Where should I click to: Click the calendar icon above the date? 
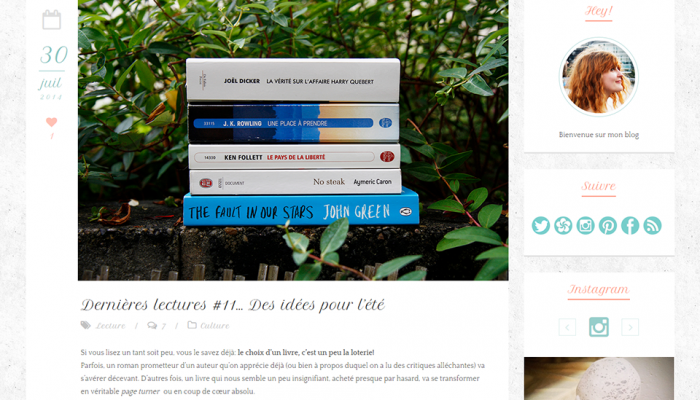(x=51, y=20)
